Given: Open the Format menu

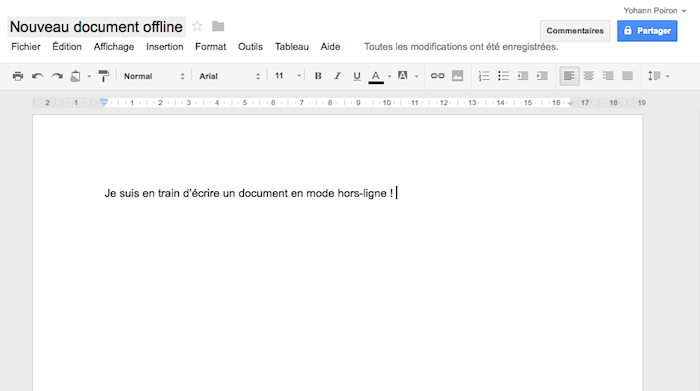Looking at the screenshot, I should 211,47.
